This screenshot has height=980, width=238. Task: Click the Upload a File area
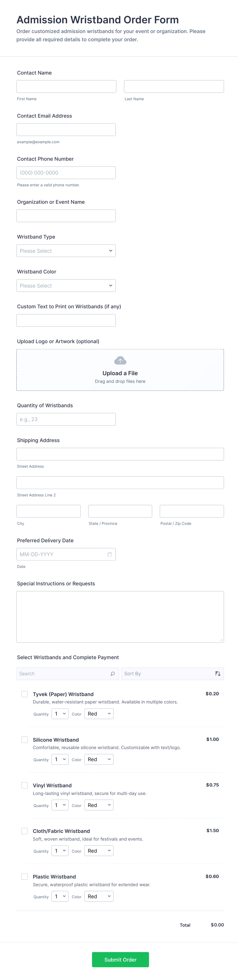click(120, 370)
